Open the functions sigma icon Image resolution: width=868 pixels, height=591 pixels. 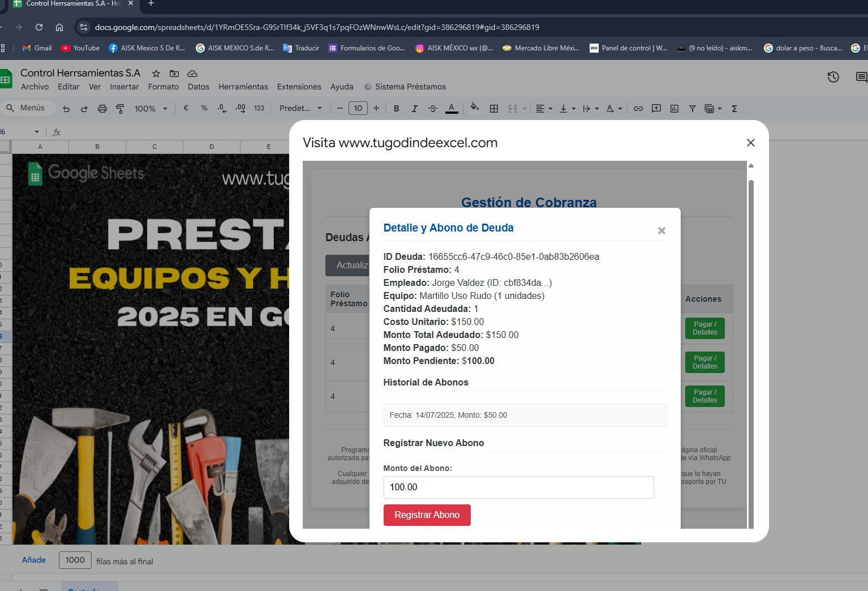coord(734,109)
